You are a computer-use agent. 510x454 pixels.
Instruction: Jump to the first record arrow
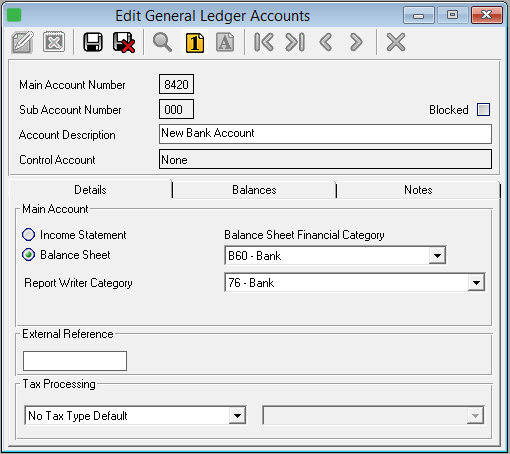(264, 42)
